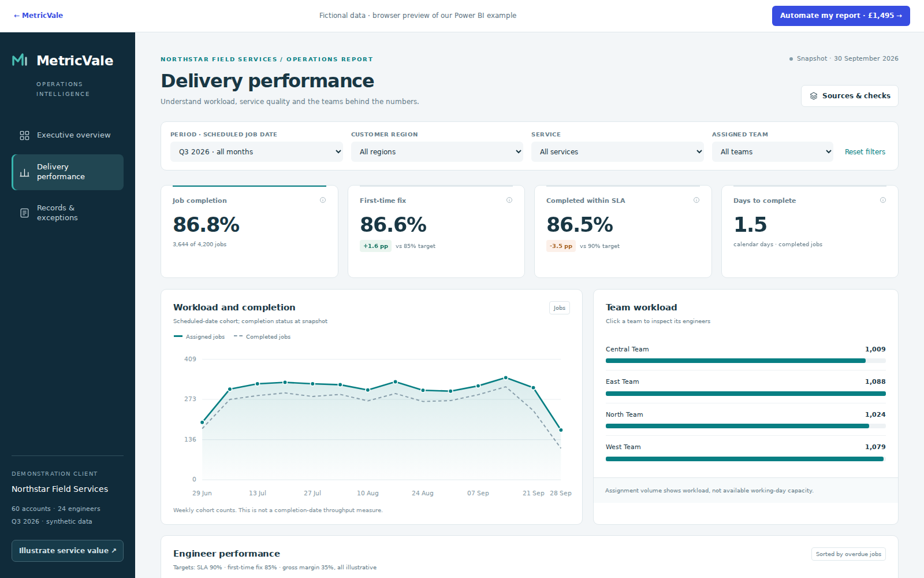Click the Team workload heading
Screen dimensions: 924x578
point(641,307)
